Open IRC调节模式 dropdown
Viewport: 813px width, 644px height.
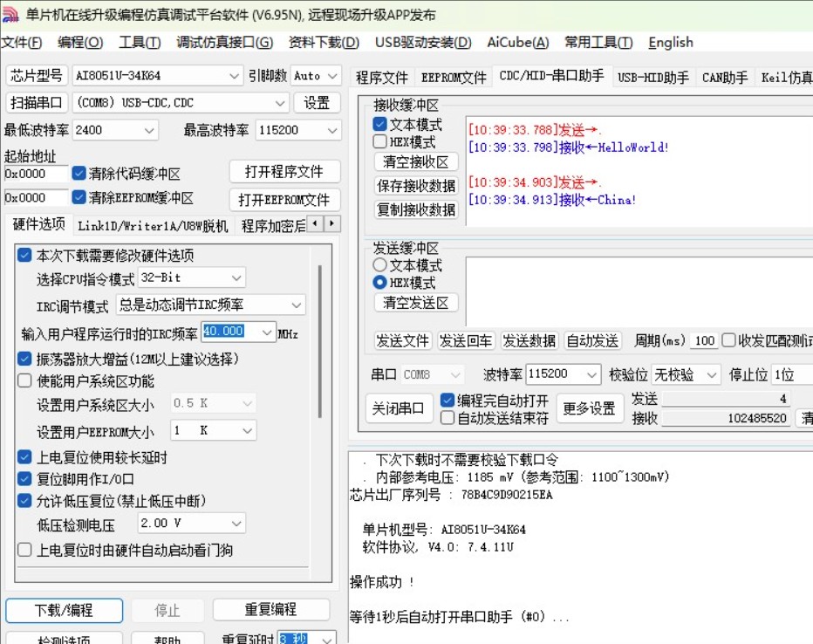click(x=210, y=305)
